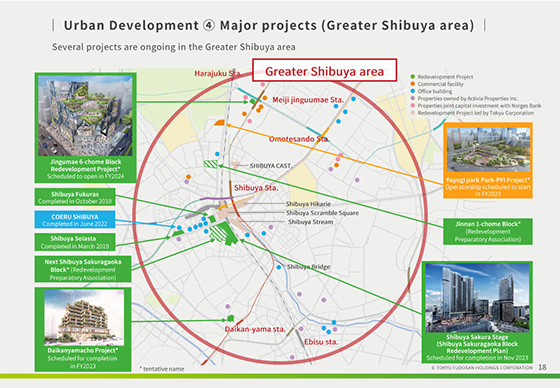Viewport: 560px width, 388px height.
Task: Click Properties owned by Activia Properties Inc.
Action: [468, 98]
